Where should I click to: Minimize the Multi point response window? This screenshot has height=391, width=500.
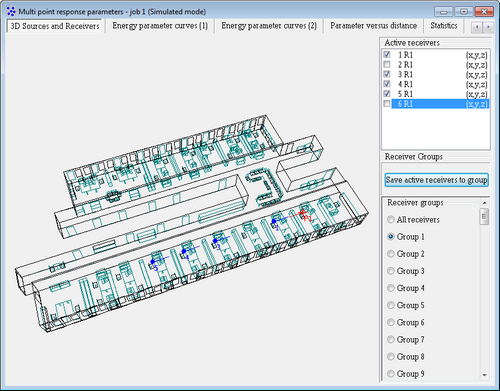(x=444, y=12)
